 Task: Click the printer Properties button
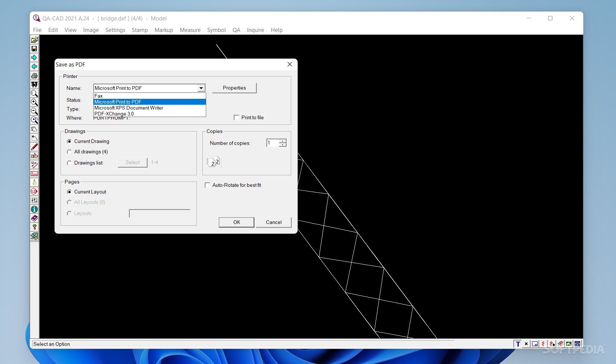(234, 88)
